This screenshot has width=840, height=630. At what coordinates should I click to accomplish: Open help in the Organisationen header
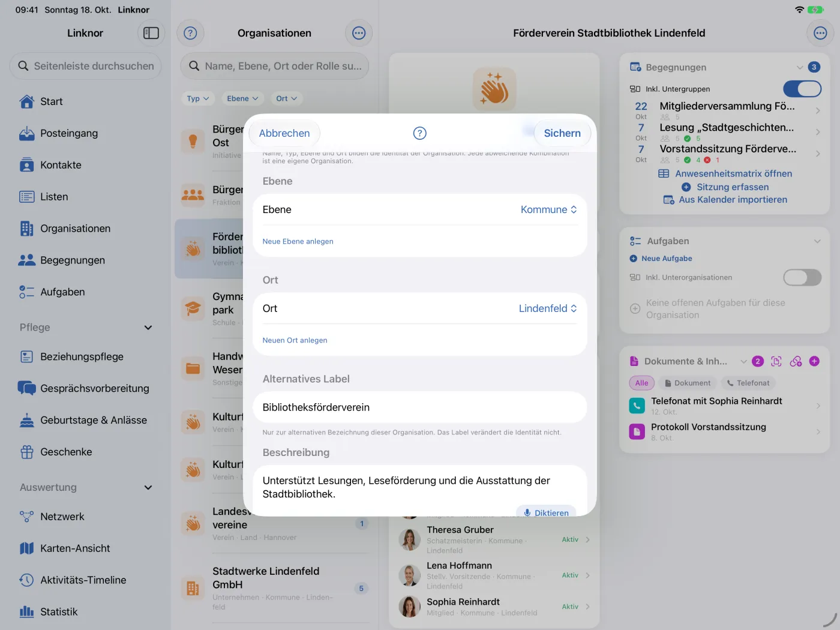[190, 33]
